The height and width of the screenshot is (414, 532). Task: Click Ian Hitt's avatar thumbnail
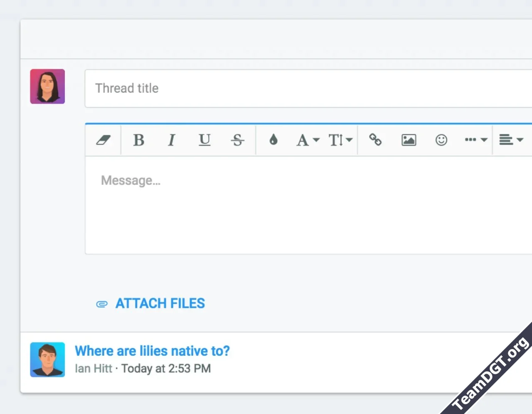pyautogui.click(x=47, y=360)
